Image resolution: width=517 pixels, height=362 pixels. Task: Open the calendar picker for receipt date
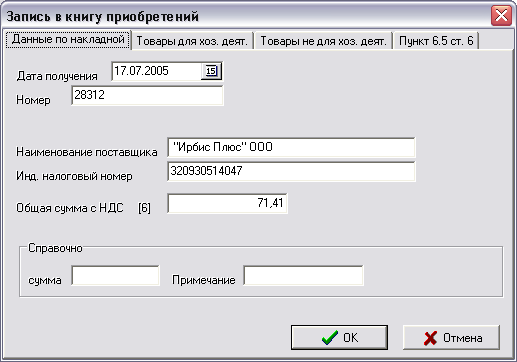pos(211,71)
